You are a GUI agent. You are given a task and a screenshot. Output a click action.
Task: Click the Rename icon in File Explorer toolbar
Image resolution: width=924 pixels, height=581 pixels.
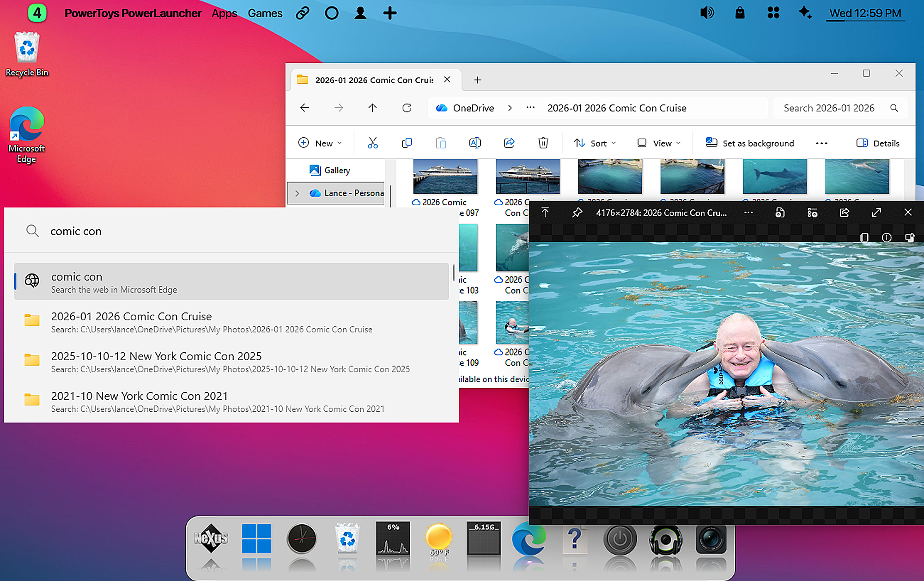click(475, 143)
